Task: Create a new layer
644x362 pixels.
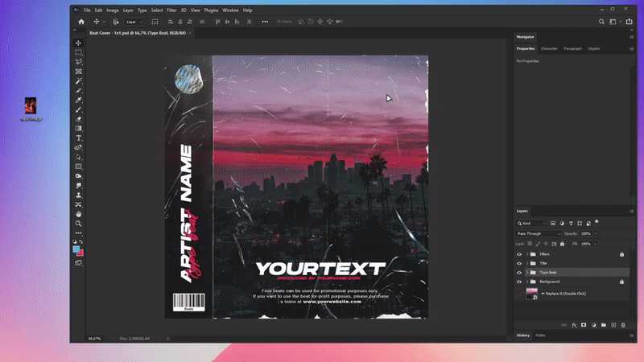Action: tap(613, 325)
